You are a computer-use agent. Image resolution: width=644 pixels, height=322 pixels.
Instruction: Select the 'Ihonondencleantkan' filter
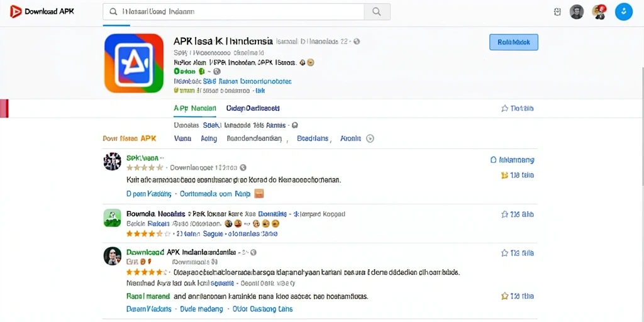tap(254, 139)
